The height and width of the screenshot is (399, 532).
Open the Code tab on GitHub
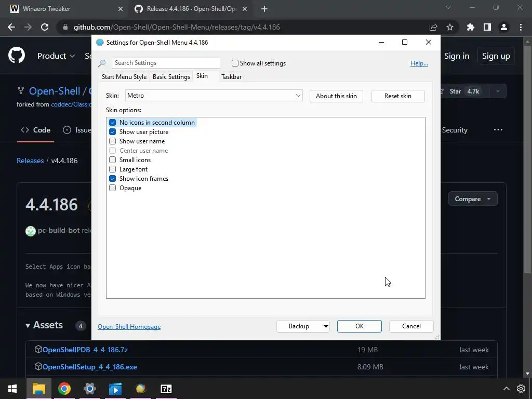tap(36, 130)
